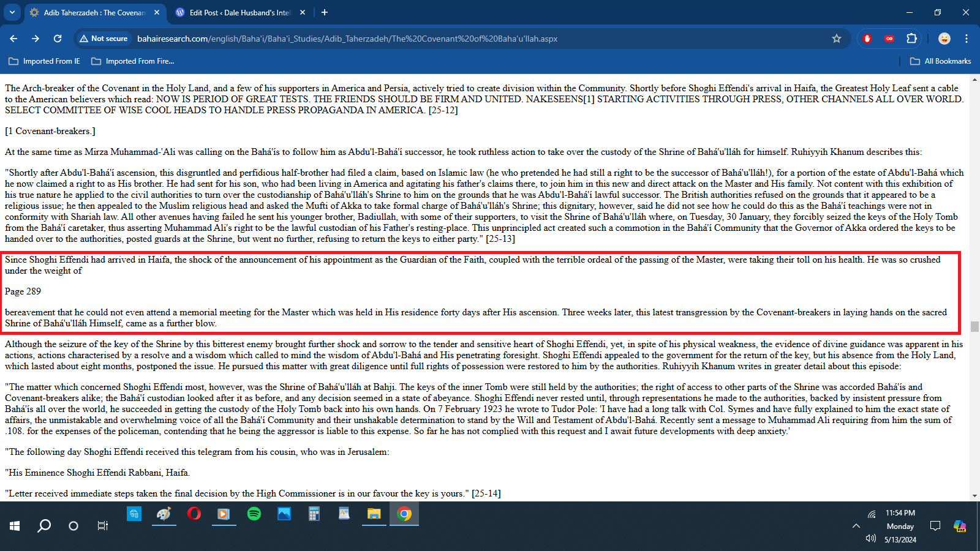Open a new tab with the plus button
The height and width of the screenshot is (551, 980).
pyautogui.click(x=325, y=12)
